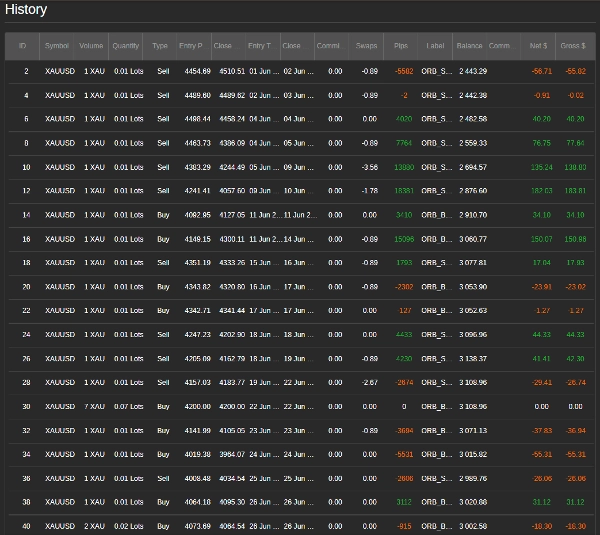Click the 0.07 Lots quantity cell
The width and height of the screenshot is (600, 535).
pyautogui.click(x=129, y=407)
